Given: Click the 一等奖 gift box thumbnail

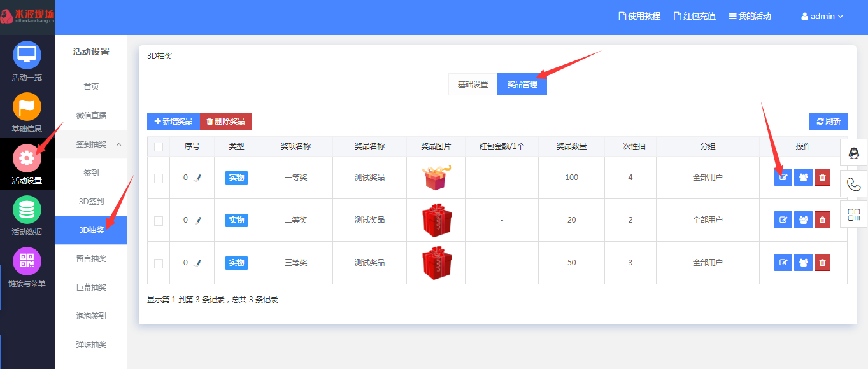Looking at the screenshot, I should pyautogui.click(x=436, y=178).
